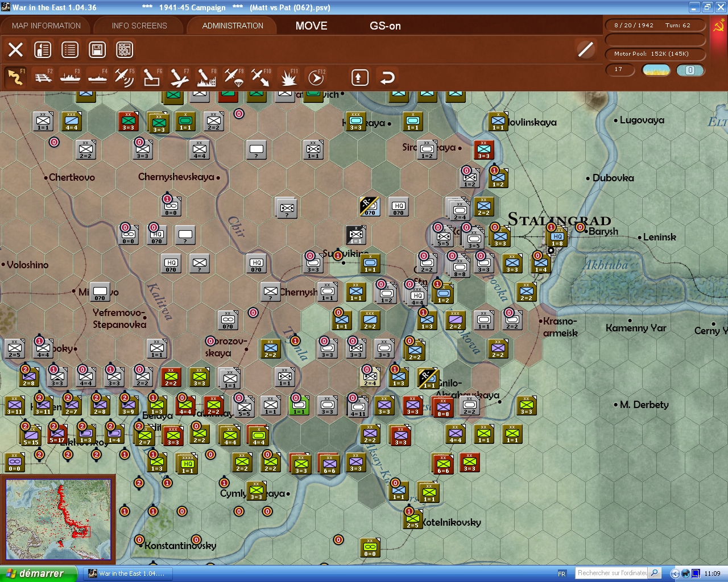Click the Motor Pool 152K (145K) readout

(655, 54)
